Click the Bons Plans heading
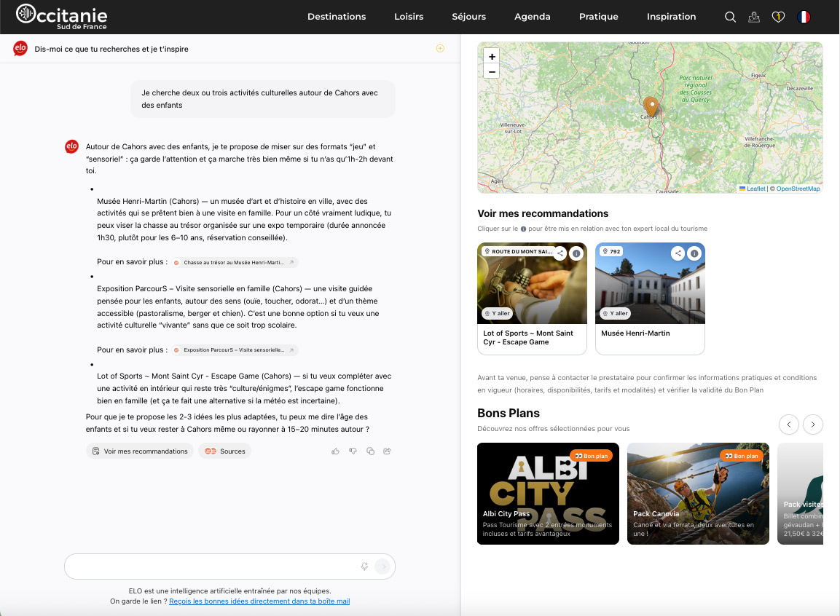Screen dimensions: 840x616 pos(508,413)
